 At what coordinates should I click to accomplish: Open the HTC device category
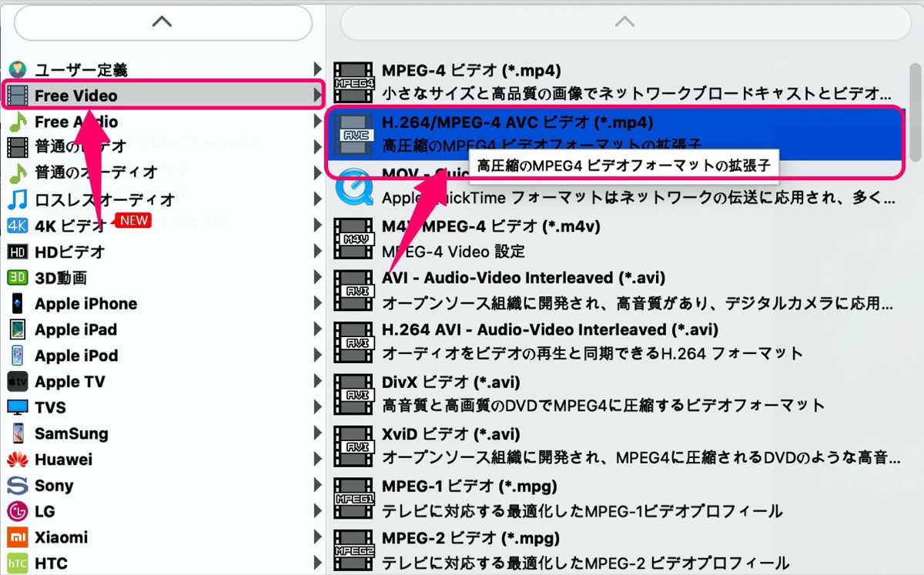pos(162,563)
